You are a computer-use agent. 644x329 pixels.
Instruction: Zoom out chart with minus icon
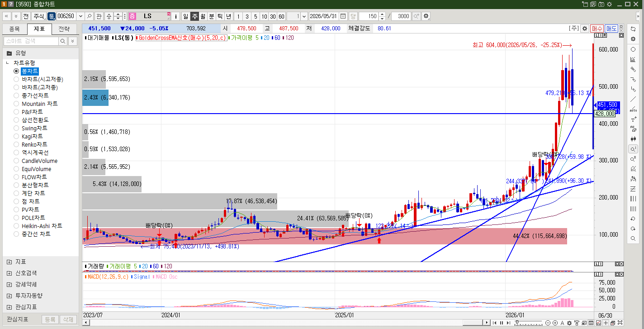[x=548, y=323]
